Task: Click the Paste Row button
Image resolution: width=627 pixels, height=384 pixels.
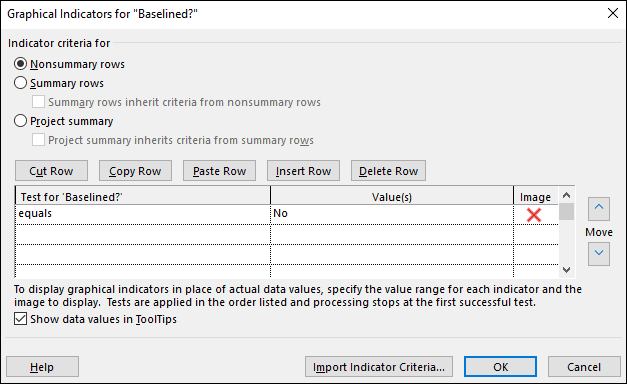Action: coord(219,171)
